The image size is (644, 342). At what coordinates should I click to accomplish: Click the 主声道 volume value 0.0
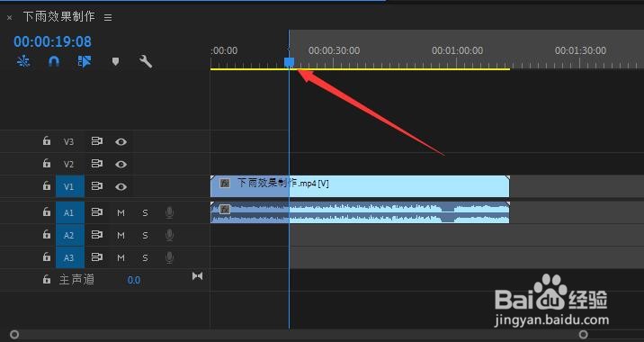pos(134,280)
